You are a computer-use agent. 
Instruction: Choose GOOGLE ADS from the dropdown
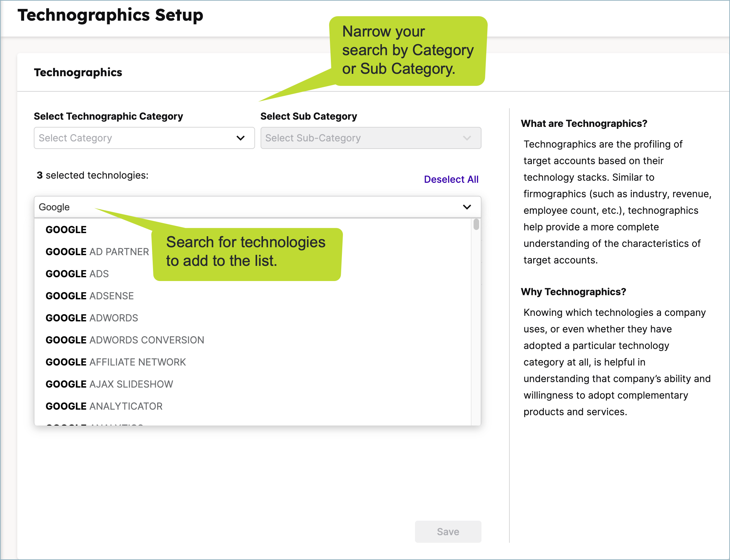click(77, 273)
